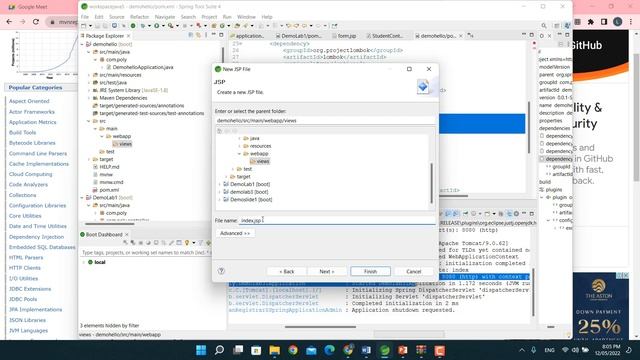
Task: Reload the Chrome page
Action: tap(36, 22)
